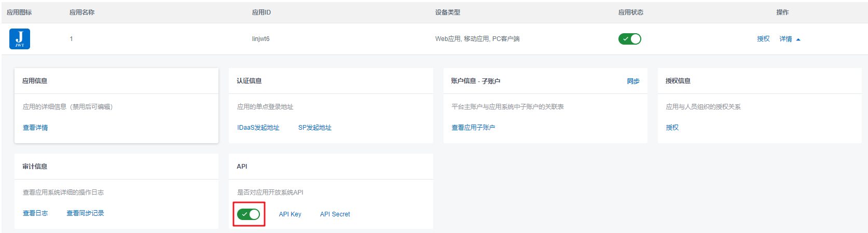Click the 应用名称 column header
This screenshot has width=868, height=233.
(x=82, y=12)
